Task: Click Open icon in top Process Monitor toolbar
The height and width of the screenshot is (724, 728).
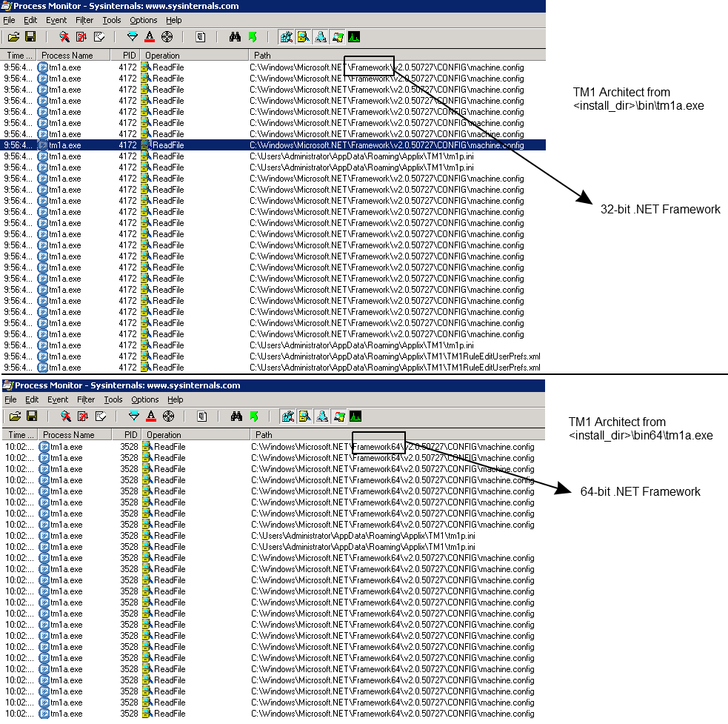Action: tap(13, 37)
